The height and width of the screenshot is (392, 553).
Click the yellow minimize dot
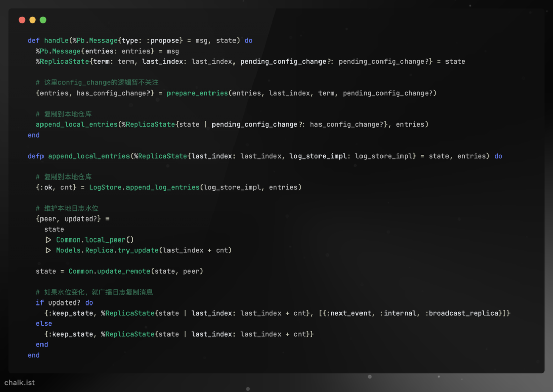coord(32,20)
